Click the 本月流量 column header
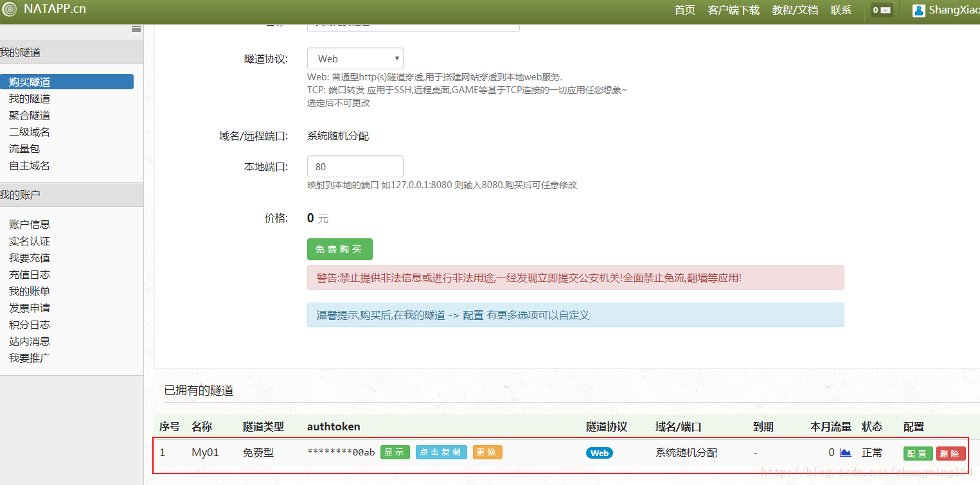Viewport: 980px width, 485px height. pos(831,427)
